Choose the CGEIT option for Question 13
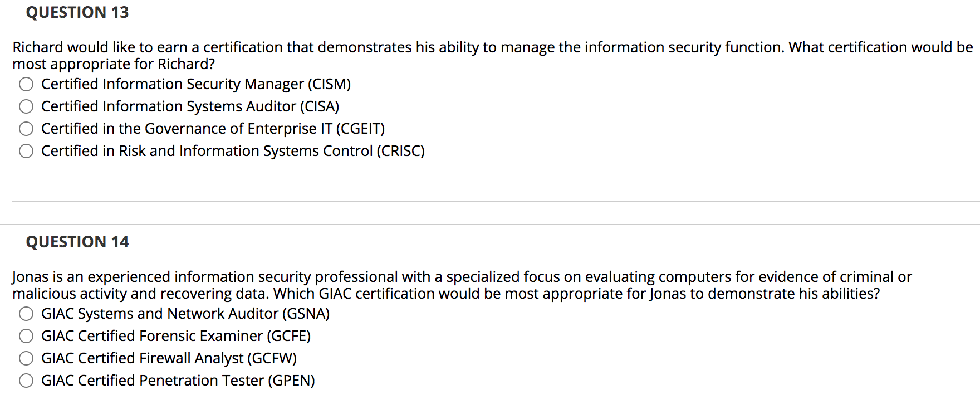Viewport: 980px width, 419px height. tap(26, 129)
